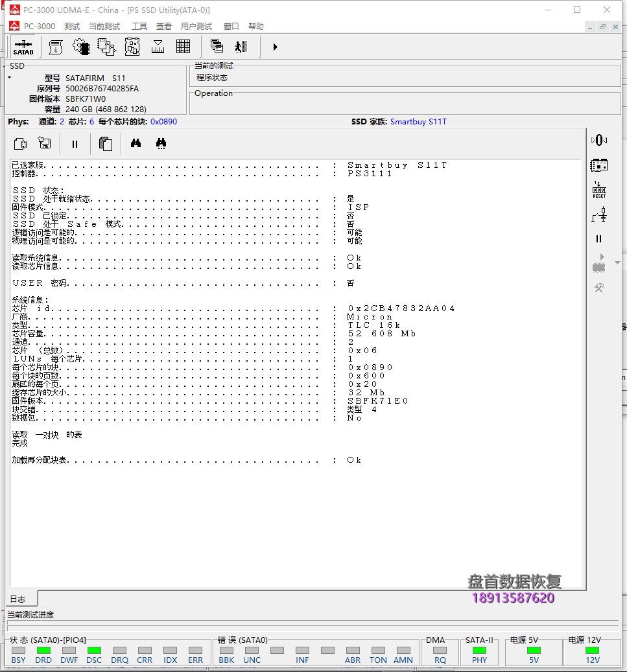Click the first binoculars find icon
The height and width of the screenshot is (672, 627).
136,143
